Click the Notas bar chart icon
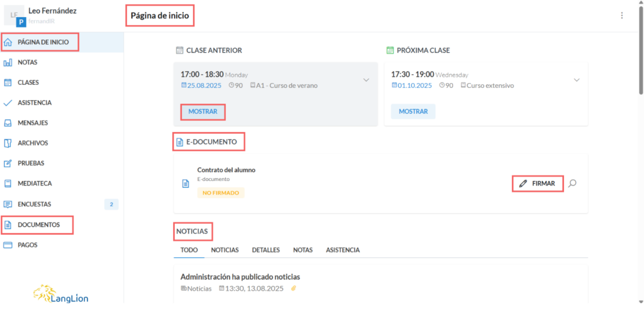 pos(8,63)
